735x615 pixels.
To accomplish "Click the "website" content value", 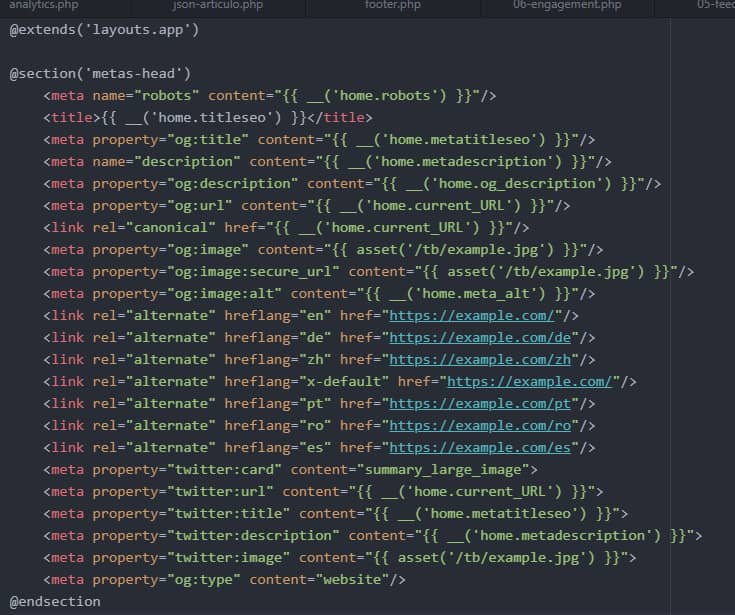I will pos(352,580).
